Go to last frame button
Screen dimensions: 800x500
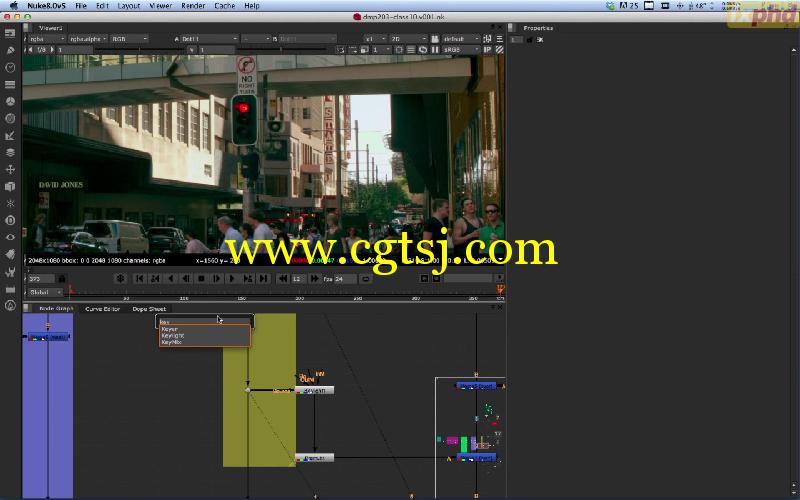pyautogui.click(x=263, y=279)
